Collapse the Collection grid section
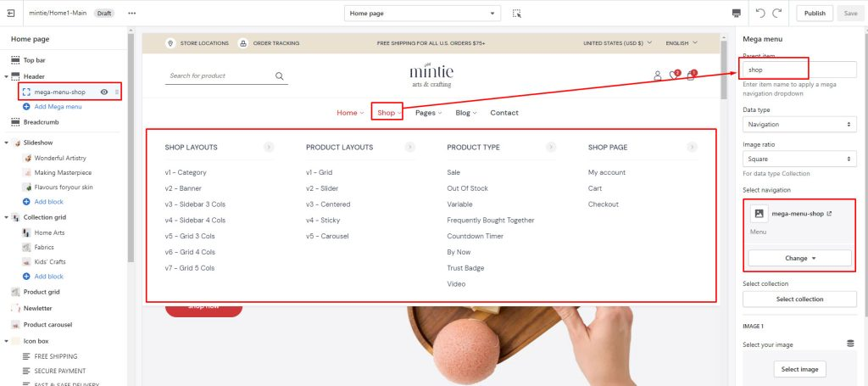868x386 pixels. (x=6, y=218)
